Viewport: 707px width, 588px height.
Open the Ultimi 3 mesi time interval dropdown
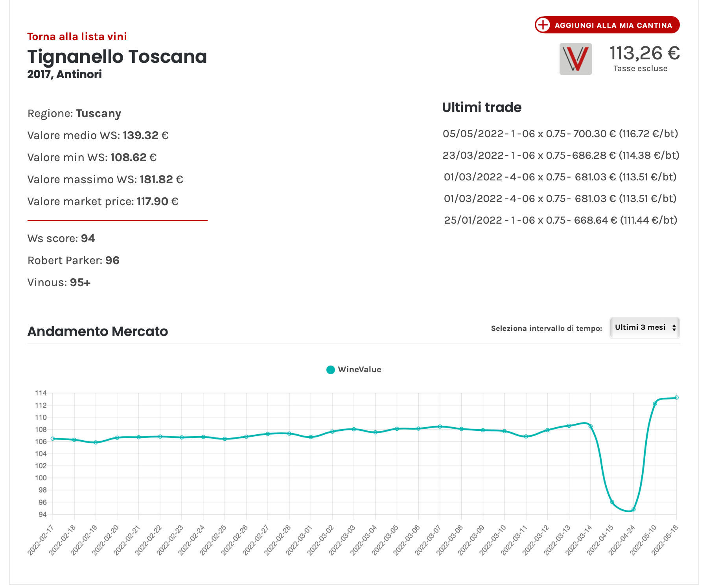point(645,327)
